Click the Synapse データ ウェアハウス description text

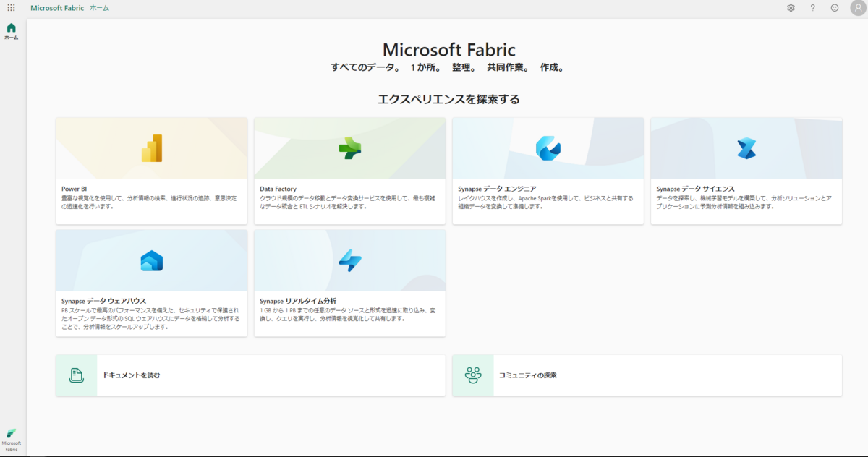point(150,318)
